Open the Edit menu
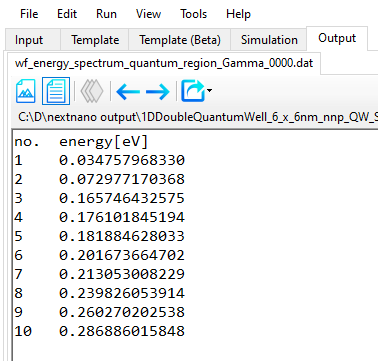Screen dimensions: 378x361 [x=67, y=14]
